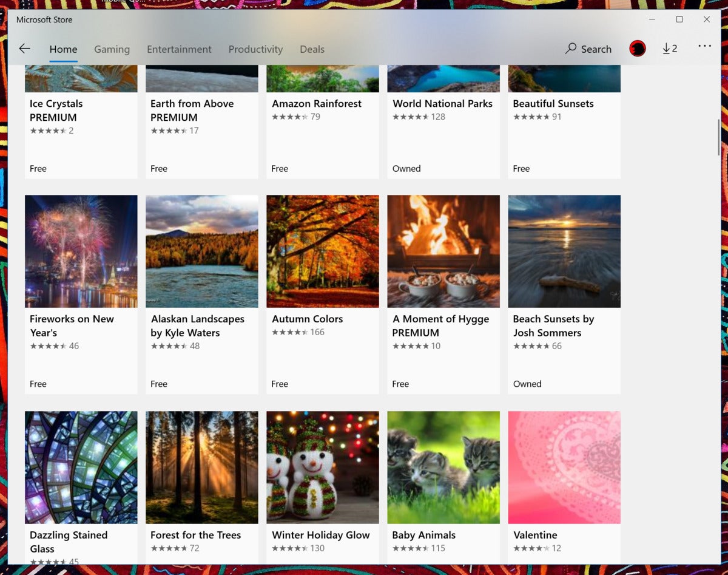Viewport: 728px width, 575px height.
Task: Select the Beautiful Sunsets title
Action: (553, 104)
